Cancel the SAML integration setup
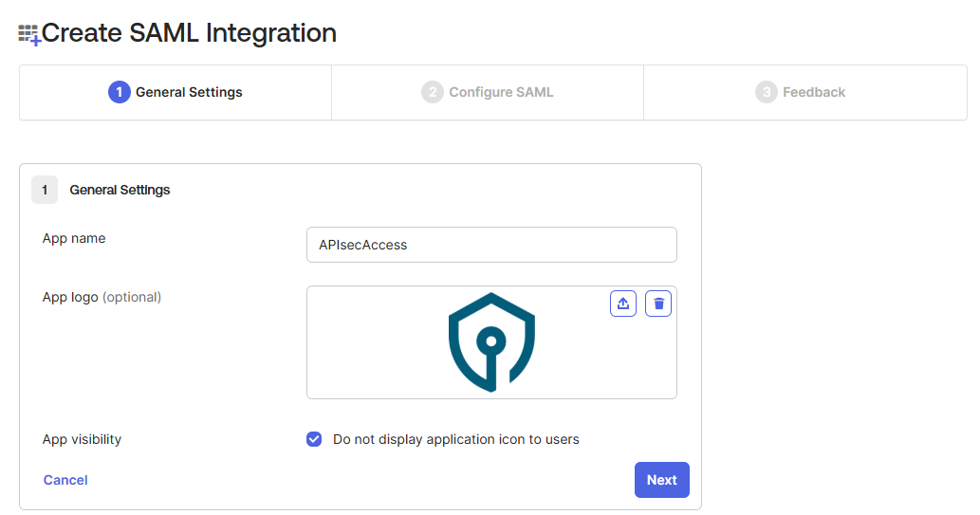Viewport: 980px width, 515px height. coord(65,480)
